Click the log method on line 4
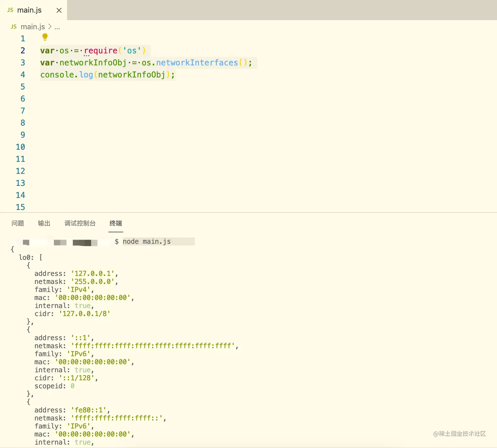Image resolution: width=497 pixels, height=448 pixels. click(86, 75)
